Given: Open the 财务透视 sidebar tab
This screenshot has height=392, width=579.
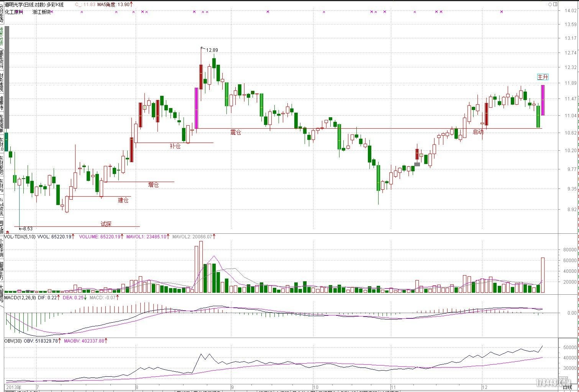Looking at the screenshot, I should click(x=2, y=82).
